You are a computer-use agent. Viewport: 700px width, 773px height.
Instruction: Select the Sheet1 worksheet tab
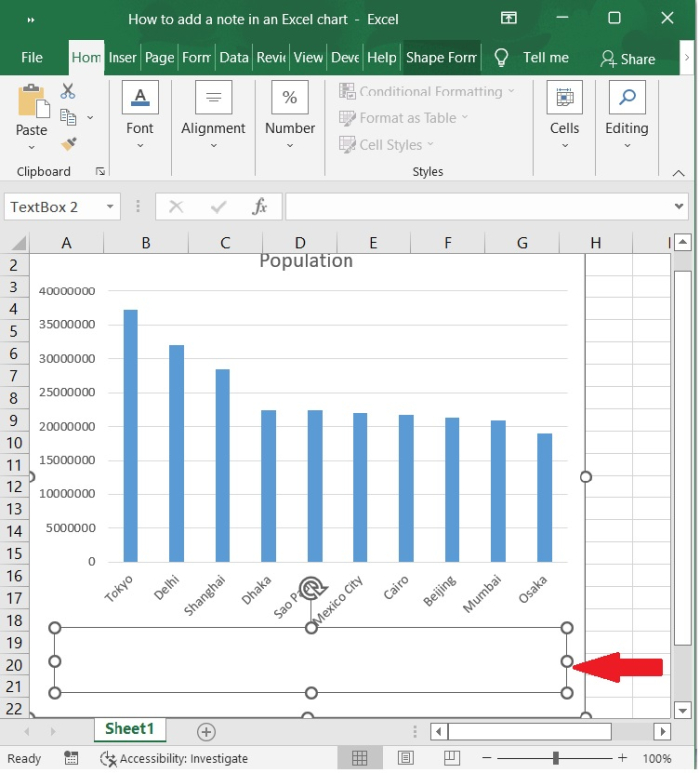pos(130,730)
